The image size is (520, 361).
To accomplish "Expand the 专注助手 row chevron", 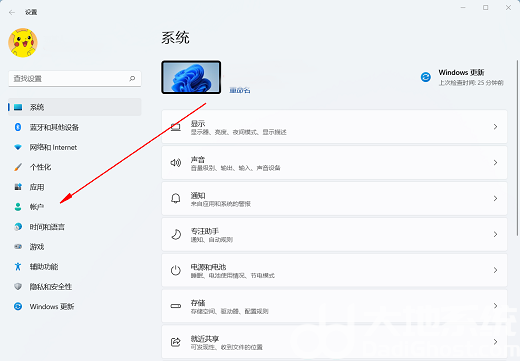I will pos(495,234).
